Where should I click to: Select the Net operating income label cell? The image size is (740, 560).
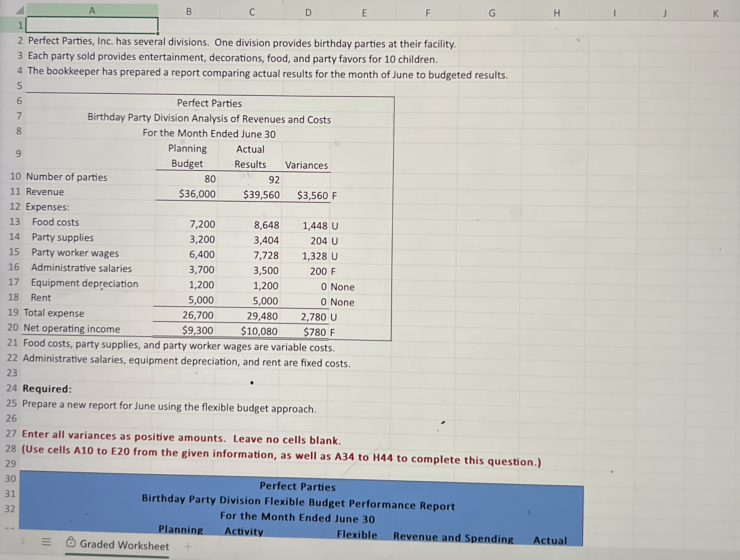(x=72, y=328)
